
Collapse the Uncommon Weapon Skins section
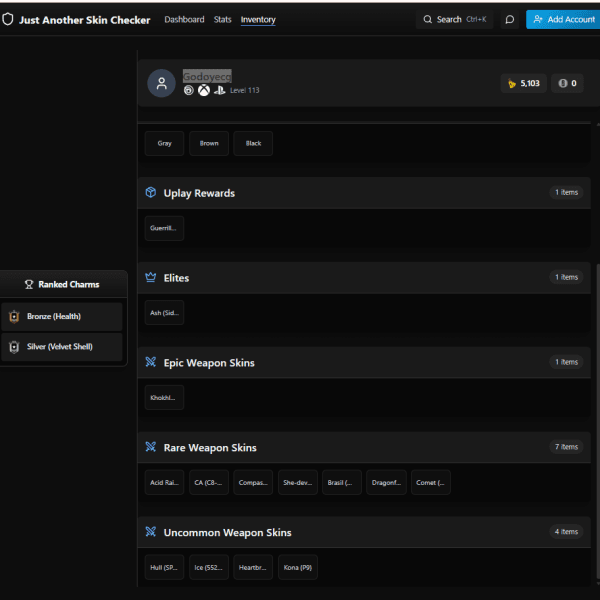364,532
